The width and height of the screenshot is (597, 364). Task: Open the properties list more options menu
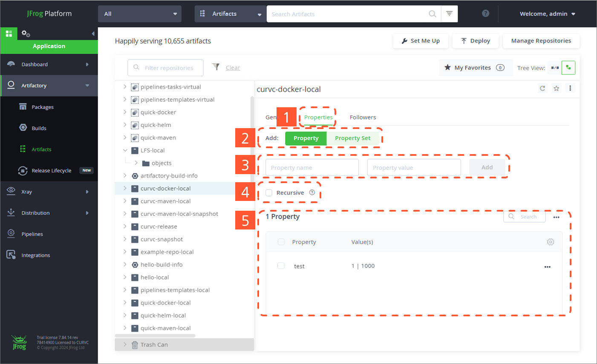tap(557, 217)
